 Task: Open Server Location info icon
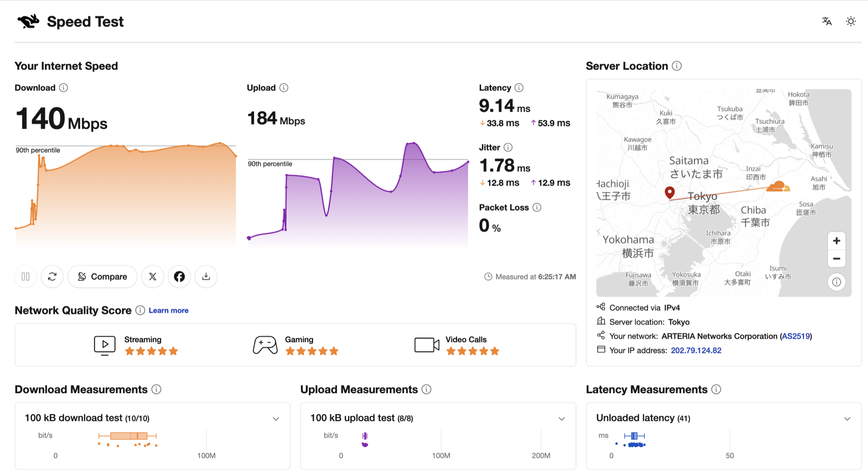(x=677, y=66)
